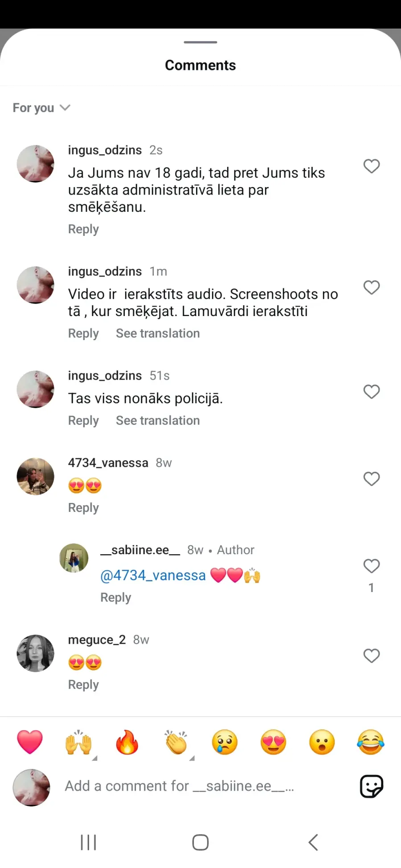Image resolution: width=401 pixels, height=868 pixels.
Task: Tap the red heart quick emoji
Action: pos(30,742)
